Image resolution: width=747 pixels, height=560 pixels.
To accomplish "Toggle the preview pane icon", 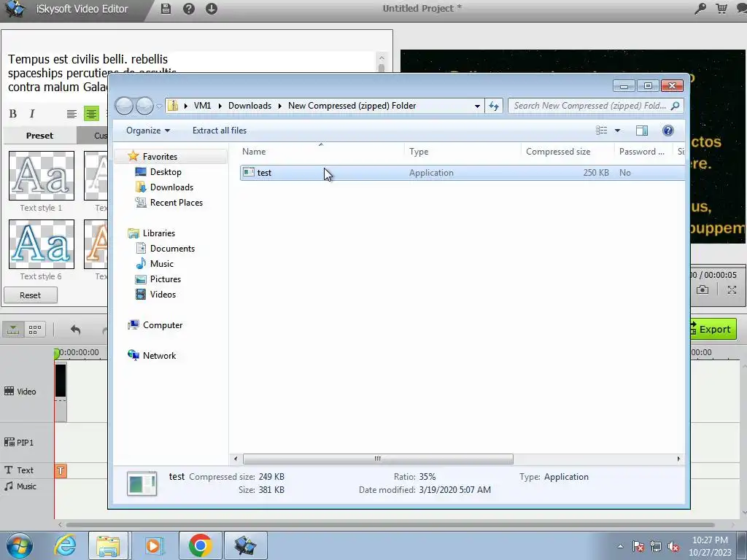I will point(642,131).
